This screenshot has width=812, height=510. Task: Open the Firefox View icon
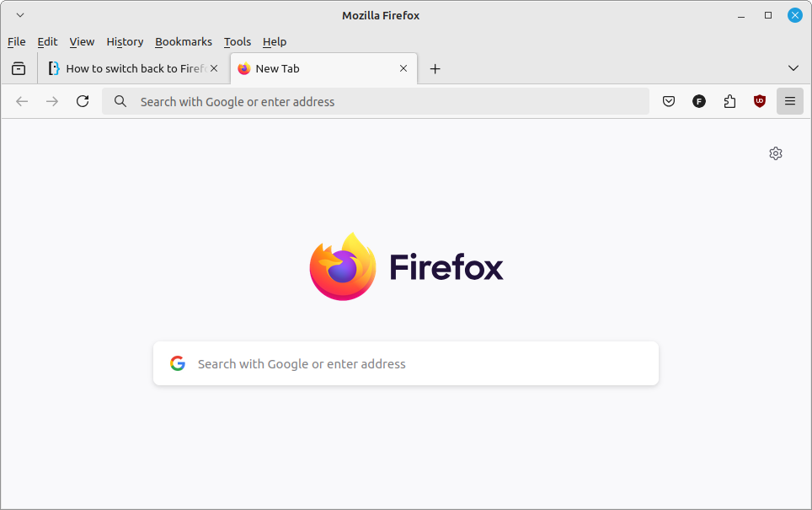tap(19, 68)
